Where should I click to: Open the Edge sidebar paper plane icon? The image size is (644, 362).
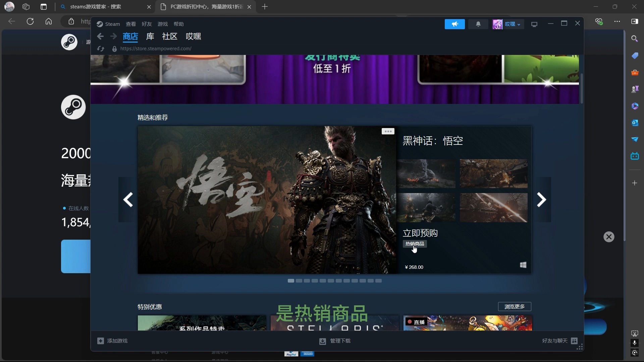tap(635, 139)
